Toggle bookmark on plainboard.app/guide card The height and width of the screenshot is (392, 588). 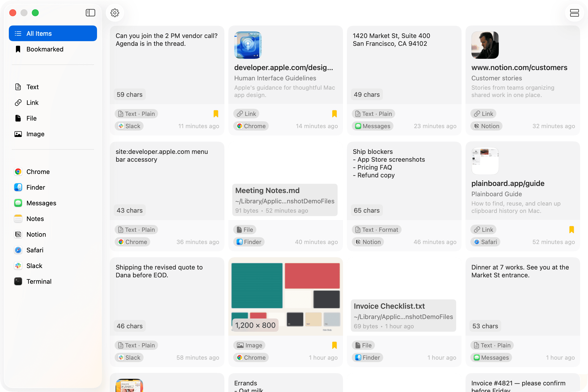coord(572,230)
